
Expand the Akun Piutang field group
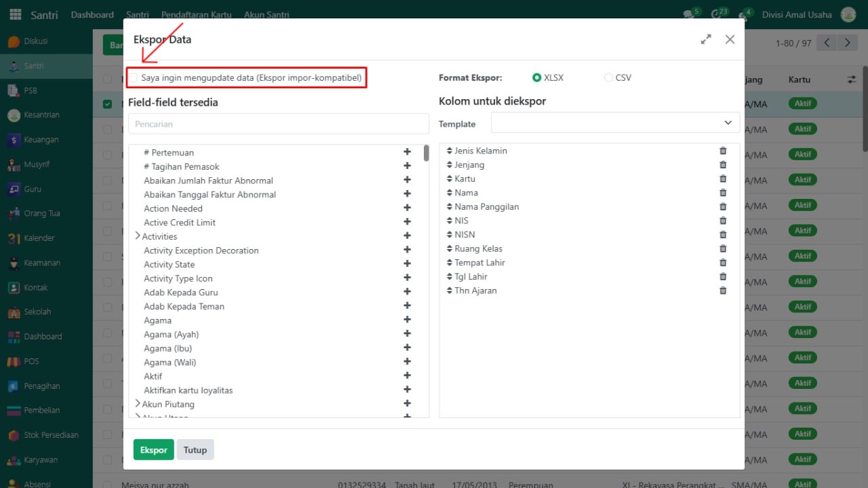[138, 404]
